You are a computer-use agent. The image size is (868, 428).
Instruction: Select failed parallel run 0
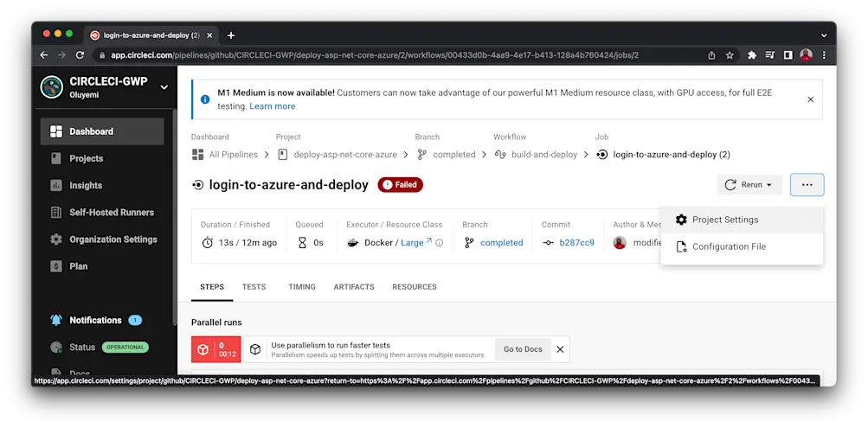pyautogui.click(x=215, y=349)
